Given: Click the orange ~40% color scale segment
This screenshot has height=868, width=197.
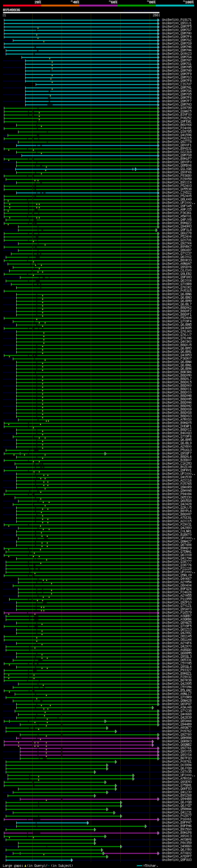Looking at the screenshot, I should coord(60,6).
